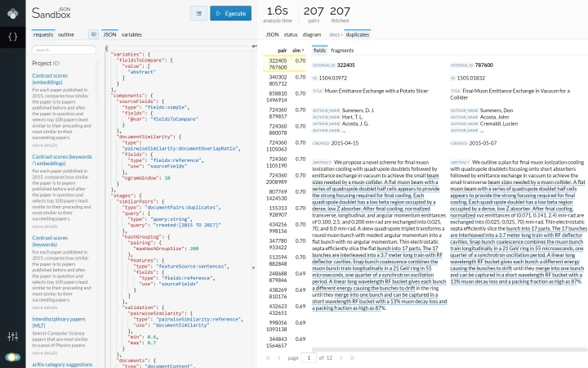Click author name Cremaldi, Lucien
The height and width of the screenshot is (368, 588).
coord(499,123)
